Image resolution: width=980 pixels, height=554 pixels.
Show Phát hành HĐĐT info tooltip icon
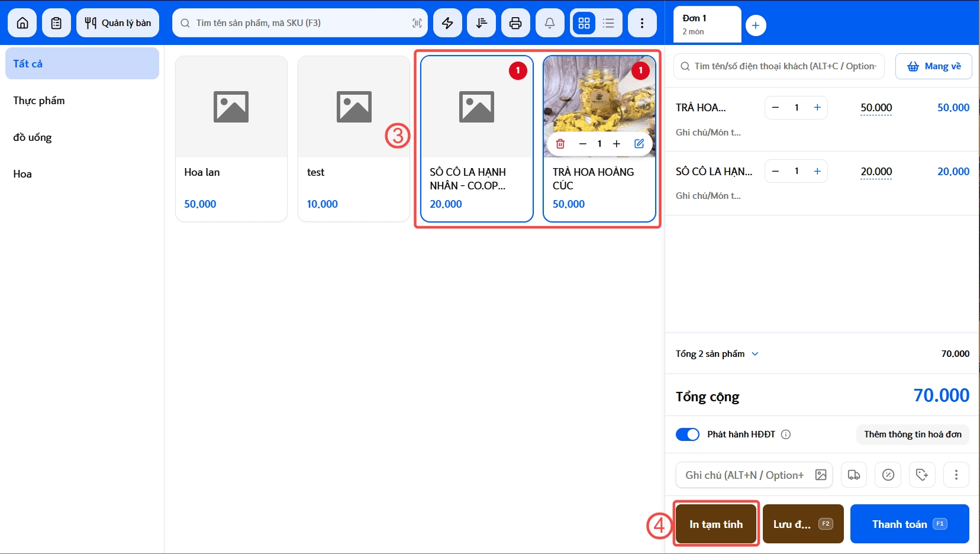(x=786, y=434)
